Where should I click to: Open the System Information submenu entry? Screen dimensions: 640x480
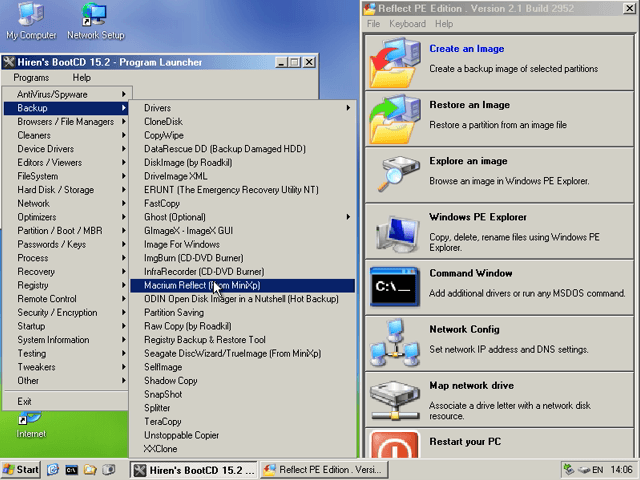[x=66, y=340]
